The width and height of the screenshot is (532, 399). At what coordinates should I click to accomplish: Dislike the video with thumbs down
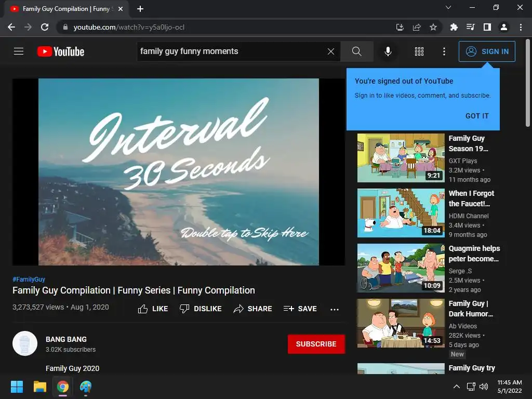coord(201,309)
